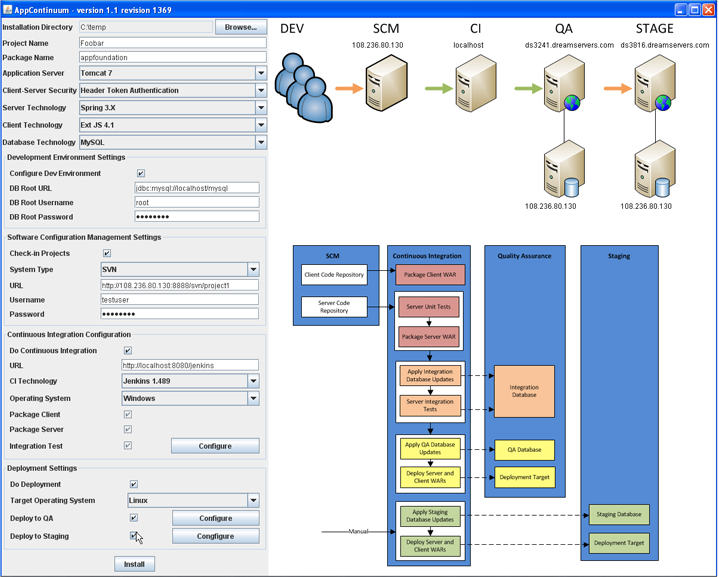The height and width of the screenshot is (577, 719).
Task: Open the Application Server dropdown
Action: (x=260, y=73)
